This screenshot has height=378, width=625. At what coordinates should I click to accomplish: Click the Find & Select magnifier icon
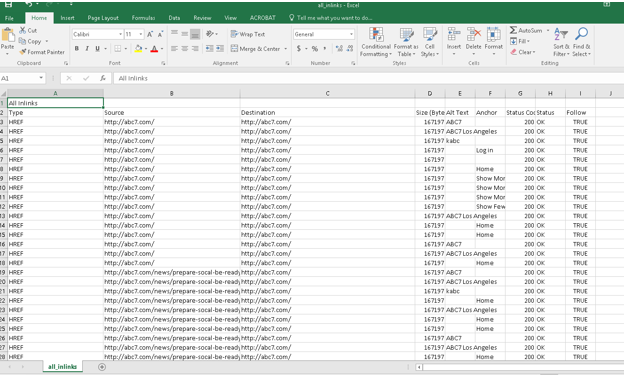[582, 34]
